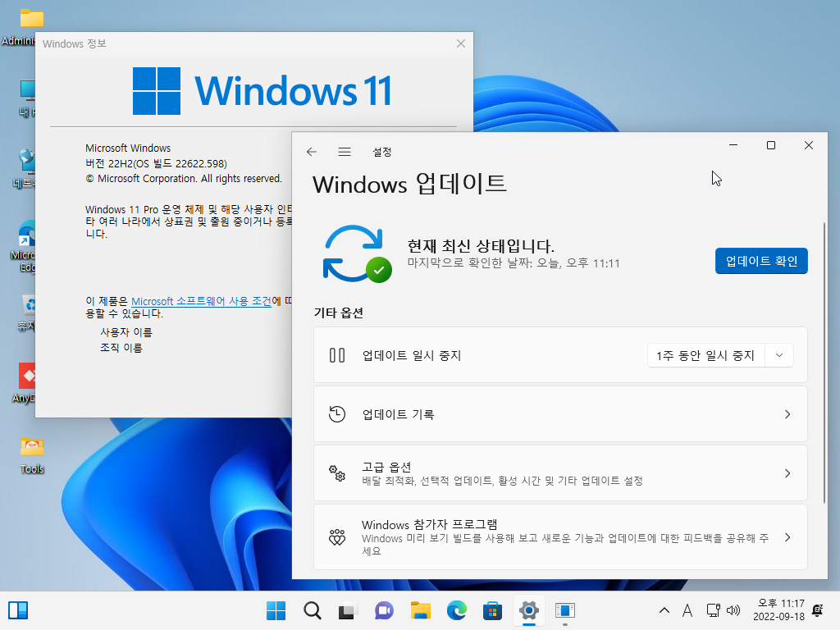Viewport: 840px width, 630px height.
Task: Open the 1주 동안 일시 중지 dropdown
Action: tap(720, 355)
